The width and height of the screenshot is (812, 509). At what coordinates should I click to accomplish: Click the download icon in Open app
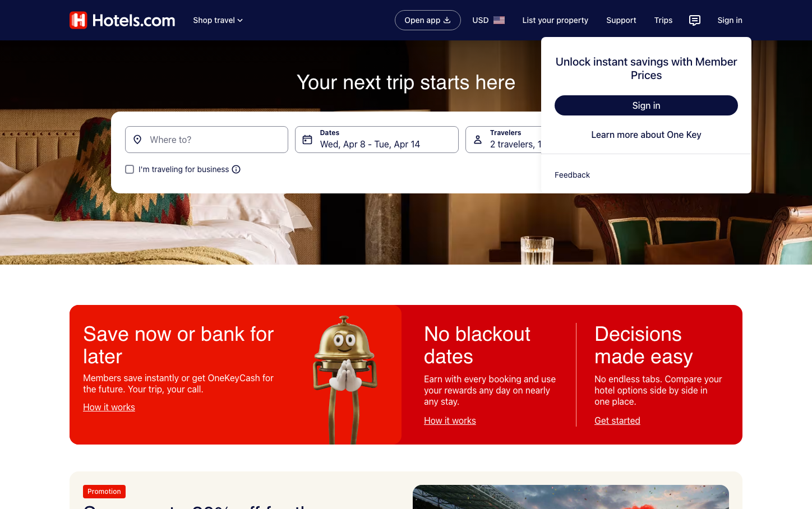tap(447, 20)
